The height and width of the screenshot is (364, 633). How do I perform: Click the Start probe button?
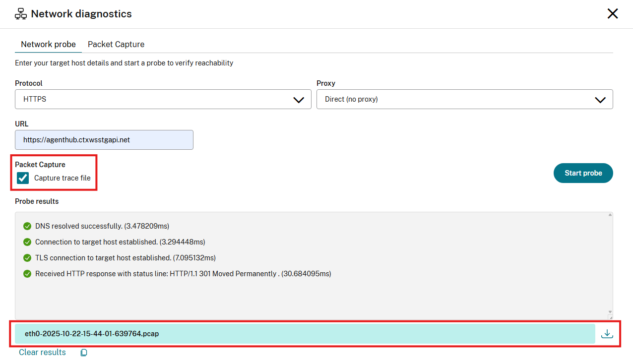pos(583,173)
